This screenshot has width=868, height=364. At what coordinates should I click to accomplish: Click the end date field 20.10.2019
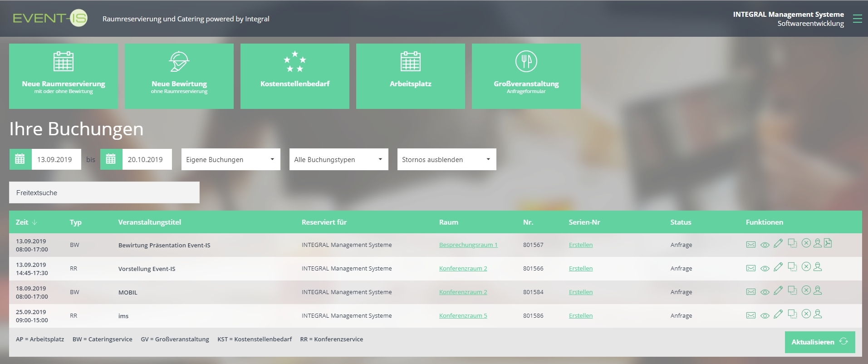(x=147, y=159)
